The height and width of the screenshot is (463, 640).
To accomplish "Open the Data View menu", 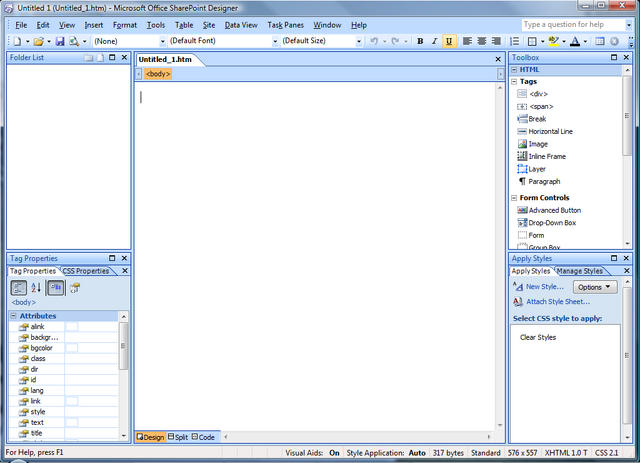I will pos(241,25).
